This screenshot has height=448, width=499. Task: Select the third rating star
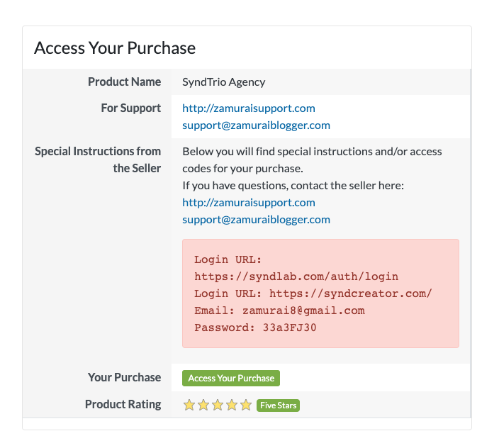click(218, 405)
